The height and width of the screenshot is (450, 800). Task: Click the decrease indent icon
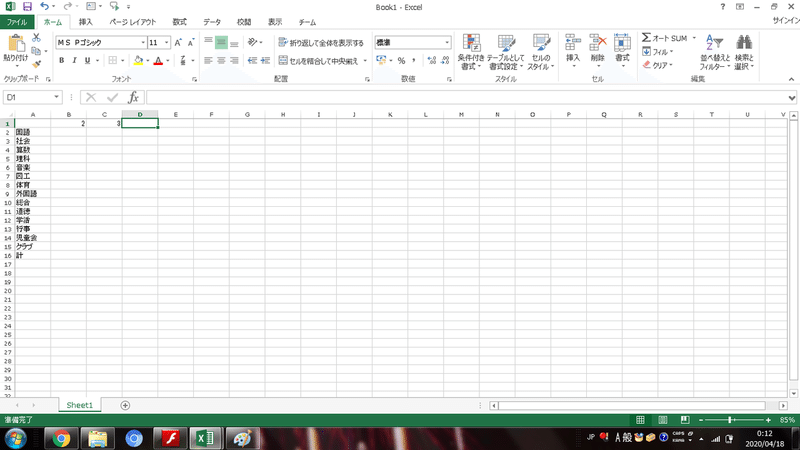252,60
